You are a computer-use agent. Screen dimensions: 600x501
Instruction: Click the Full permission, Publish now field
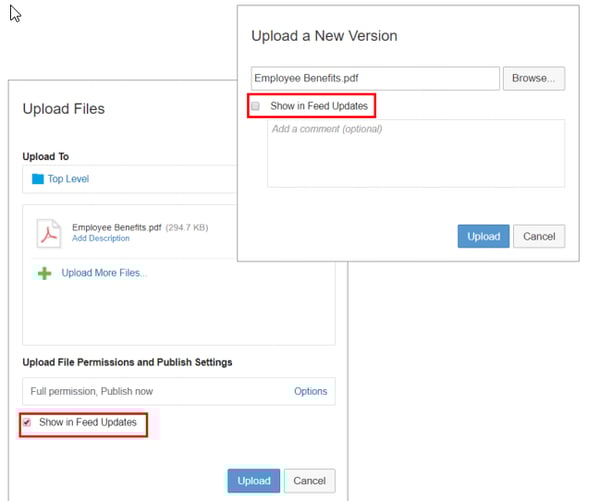point(150,391)
